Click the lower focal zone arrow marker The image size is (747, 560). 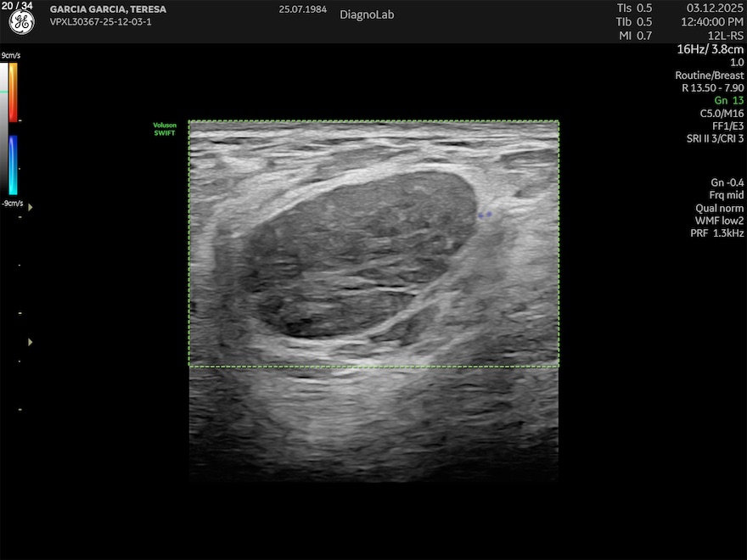coord(31,342)
